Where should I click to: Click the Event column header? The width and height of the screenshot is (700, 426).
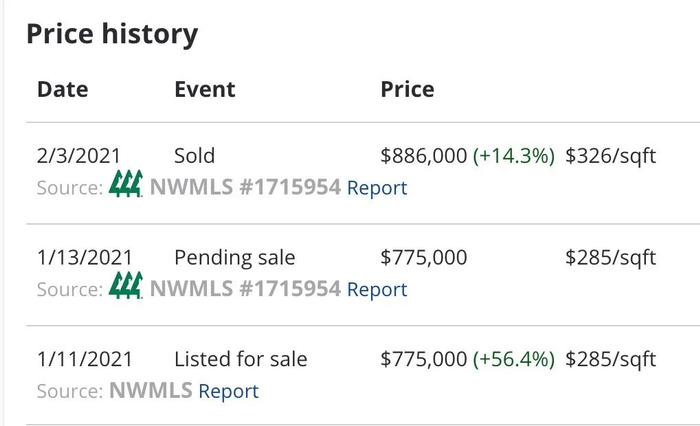coord(205,89)
